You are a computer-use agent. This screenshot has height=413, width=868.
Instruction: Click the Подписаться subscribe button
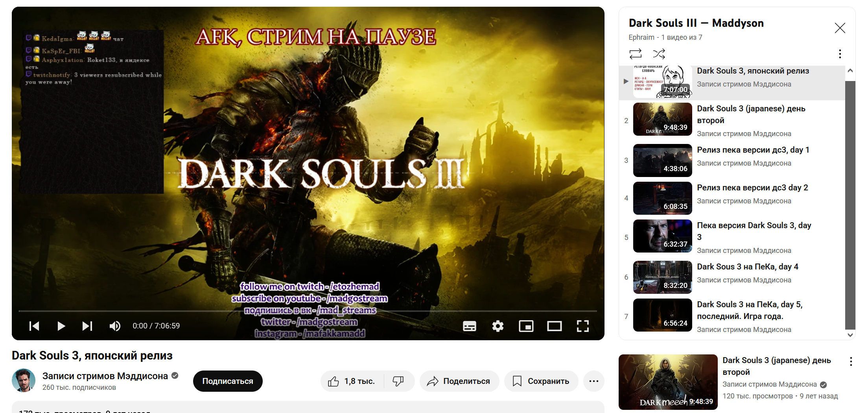[228, 381]
